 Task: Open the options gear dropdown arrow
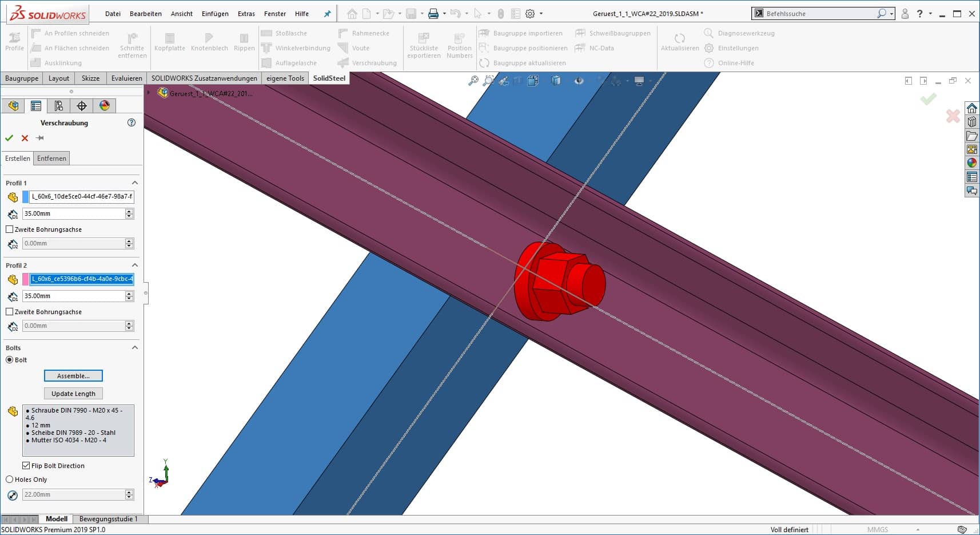(x=541, y=14)
